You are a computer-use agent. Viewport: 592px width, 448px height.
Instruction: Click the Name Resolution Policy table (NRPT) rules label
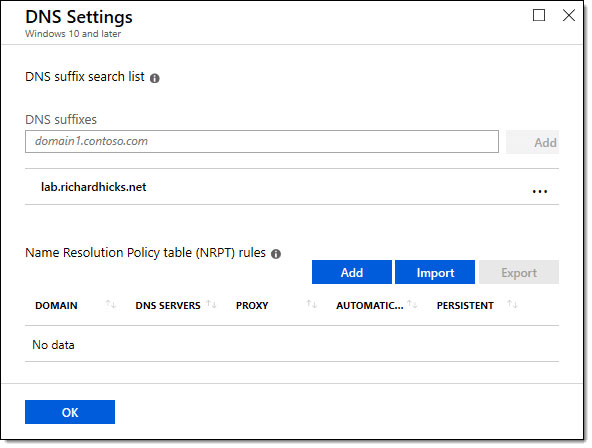(145, 252)
